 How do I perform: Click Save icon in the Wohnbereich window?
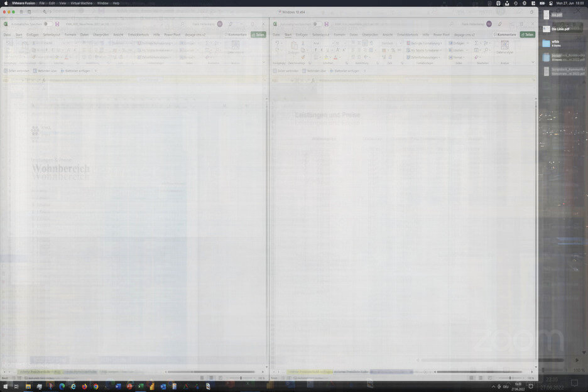coord(57,24)
